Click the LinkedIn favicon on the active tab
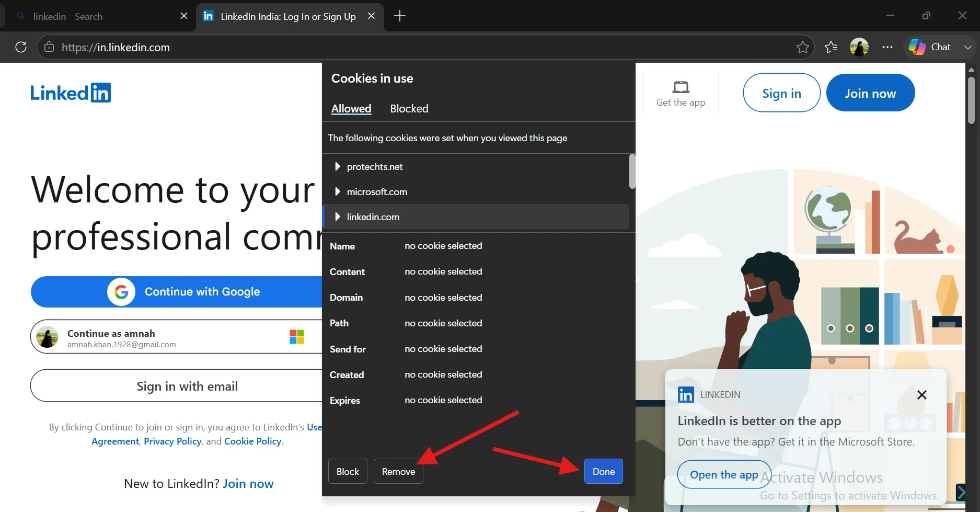 (x=208, y=16)
